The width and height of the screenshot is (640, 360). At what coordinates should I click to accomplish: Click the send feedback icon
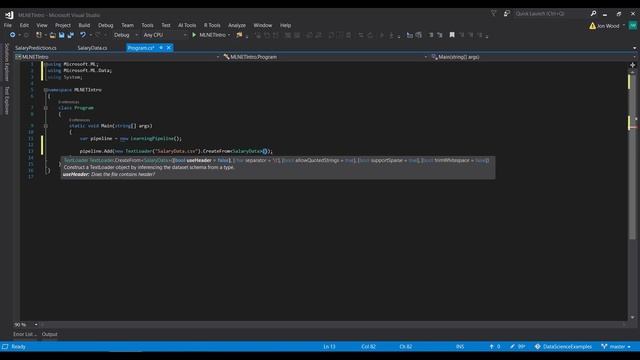click(507, 13)
